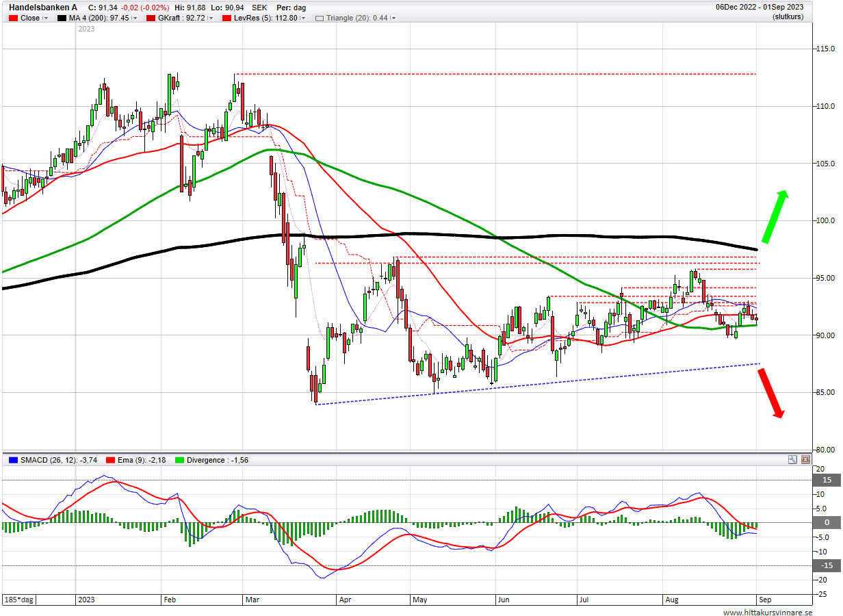
Task: Open indicator panel settings wrench icon
Action: [x=792, y=461]
